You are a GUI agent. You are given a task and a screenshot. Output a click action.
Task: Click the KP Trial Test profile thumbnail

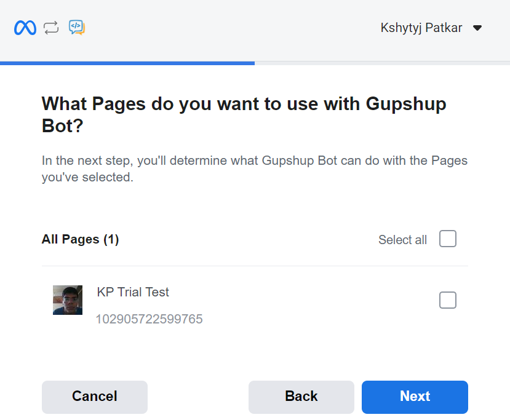tap(68, 300)
